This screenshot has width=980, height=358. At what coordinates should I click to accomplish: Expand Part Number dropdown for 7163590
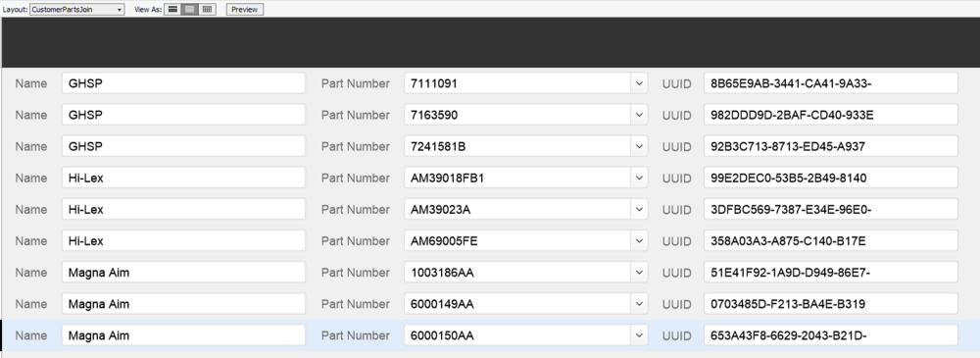tap(639, 115)
